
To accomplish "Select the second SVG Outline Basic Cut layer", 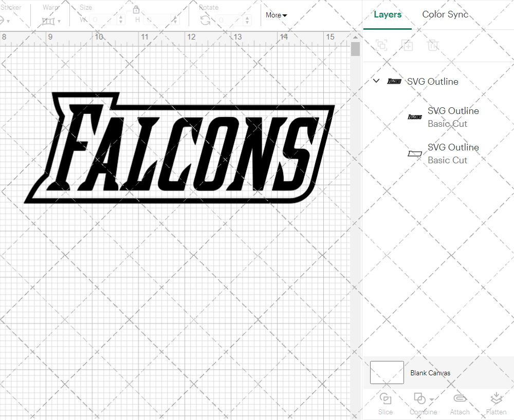I will [x=453, y=154].
